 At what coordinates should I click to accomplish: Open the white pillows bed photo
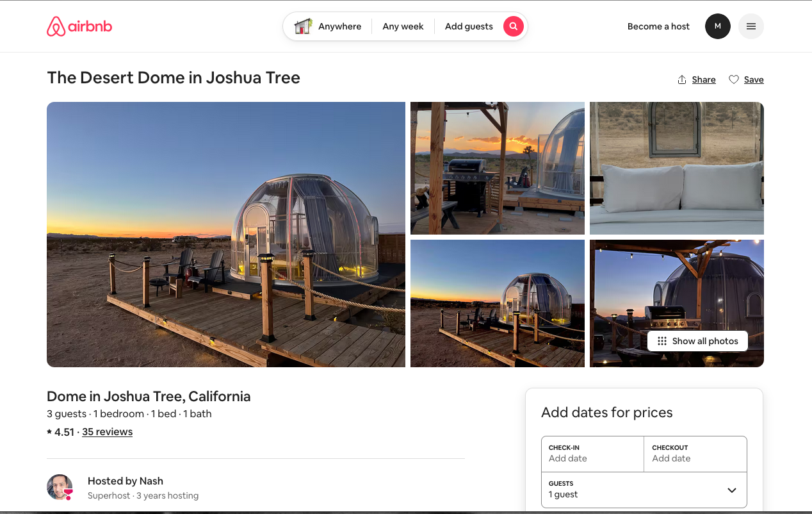676,168
